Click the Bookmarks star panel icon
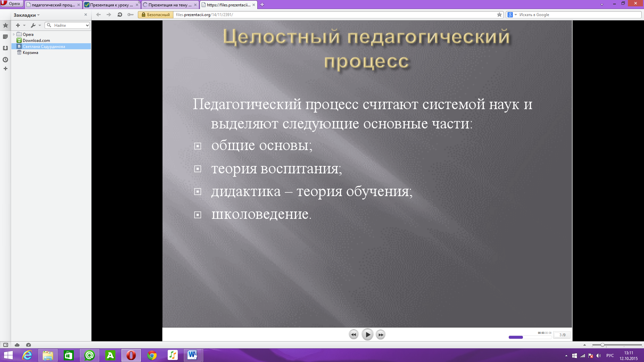Viewport: 644px width, 362px height. (5, 25)
